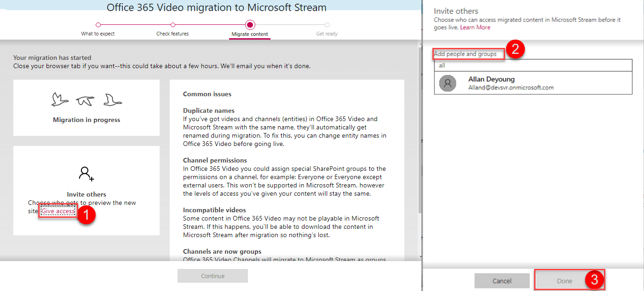
Task: Click Allan Deyoung's avatar icon
Action: point(448,83)
